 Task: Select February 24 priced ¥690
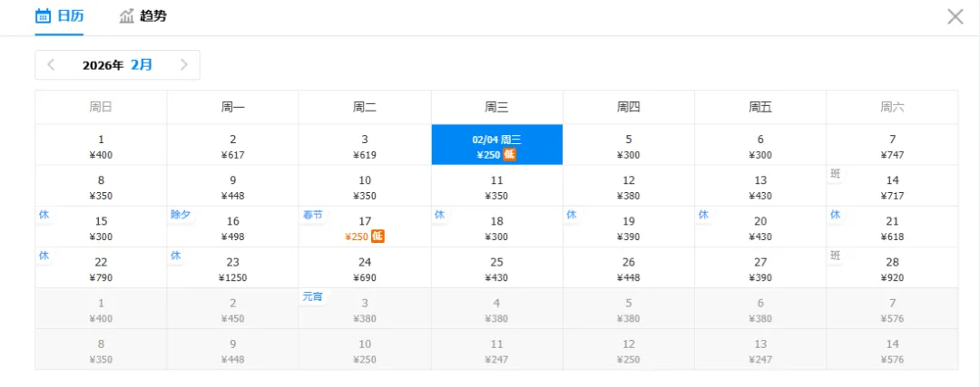point(365,267)
